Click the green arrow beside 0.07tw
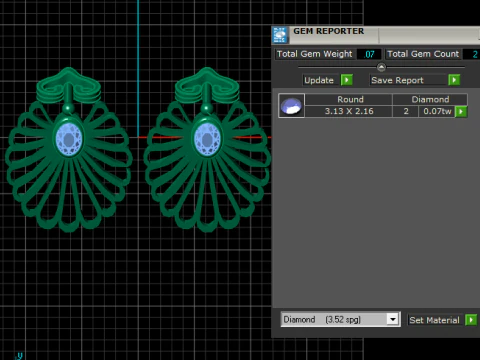Viewport: 480px width, 360px height. pos(461,111)
